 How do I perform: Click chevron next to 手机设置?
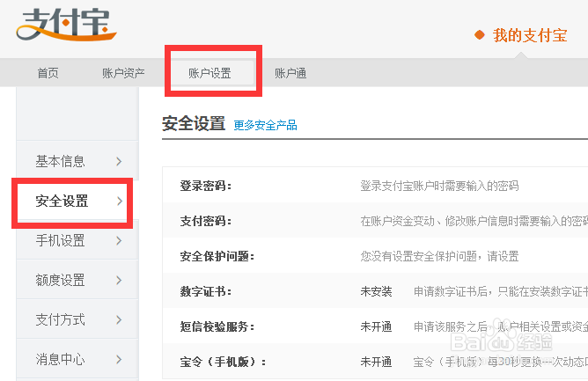coord(119,241)
